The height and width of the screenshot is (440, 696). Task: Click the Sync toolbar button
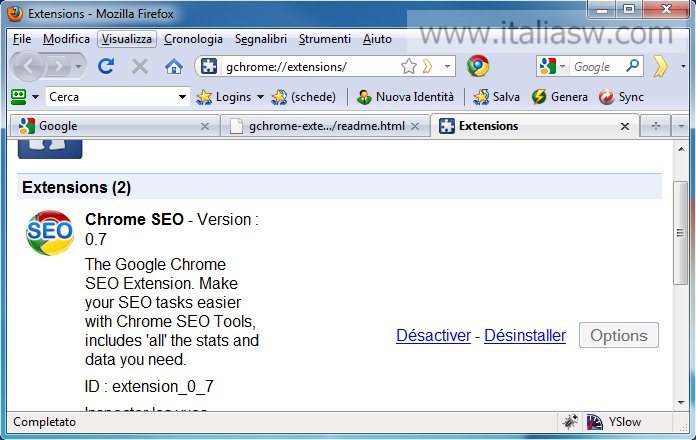coord(621,97)
